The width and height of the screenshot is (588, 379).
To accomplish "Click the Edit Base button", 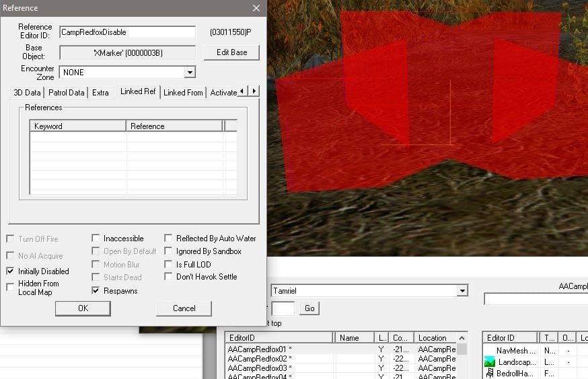I will (231, 52).
